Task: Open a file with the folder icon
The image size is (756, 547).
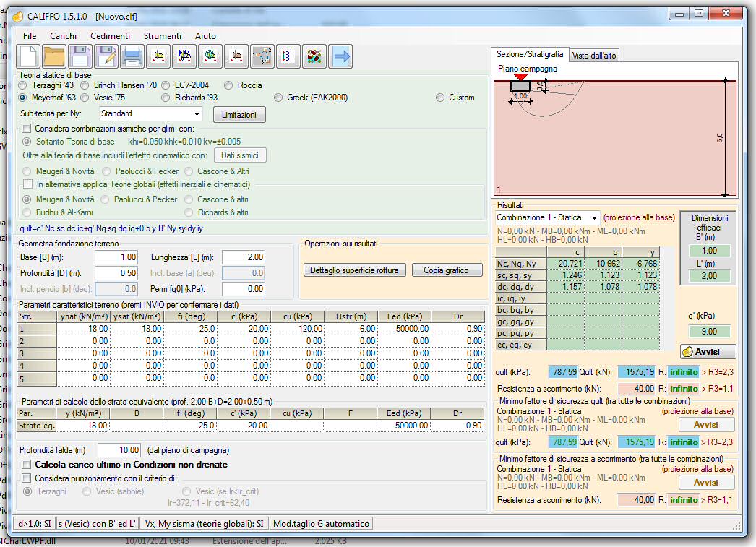Action: pos(54,56)
